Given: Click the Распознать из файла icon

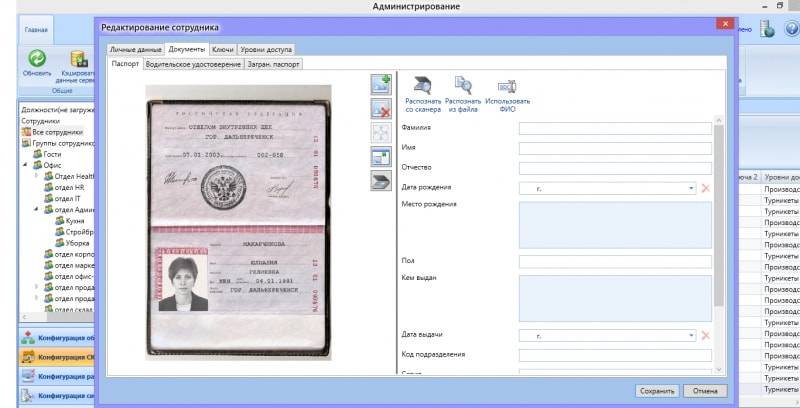Looking at the screenshot, I should (x=463, y=86).
